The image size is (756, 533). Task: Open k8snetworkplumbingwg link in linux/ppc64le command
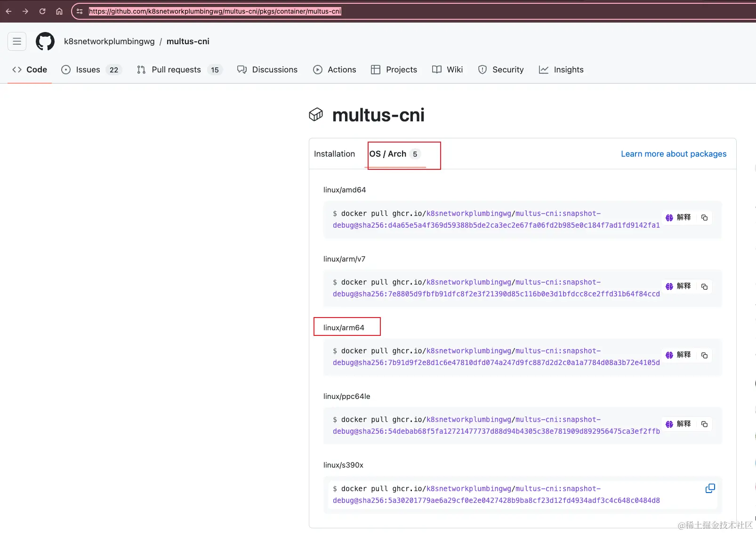469,420
